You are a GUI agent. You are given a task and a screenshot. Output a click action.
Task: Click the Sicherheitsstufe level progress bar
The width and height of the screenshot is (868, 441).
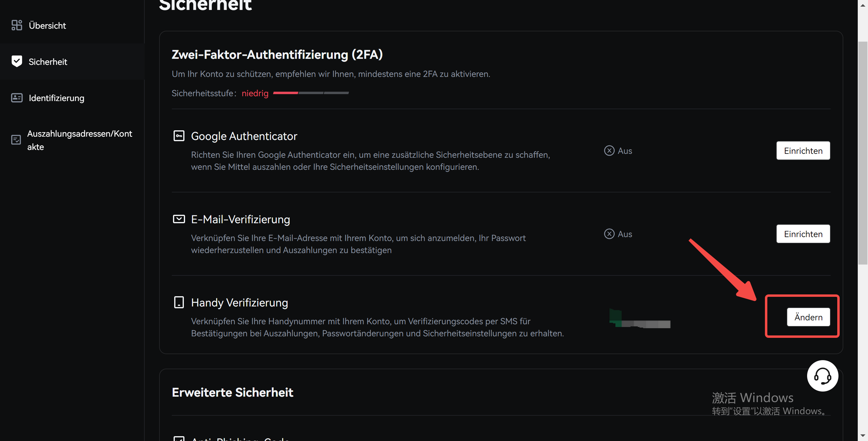[x=311, y=93]
